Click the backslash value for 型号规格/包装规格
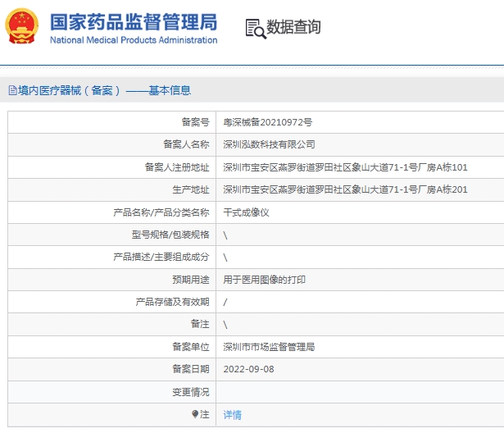 point(225,235)
